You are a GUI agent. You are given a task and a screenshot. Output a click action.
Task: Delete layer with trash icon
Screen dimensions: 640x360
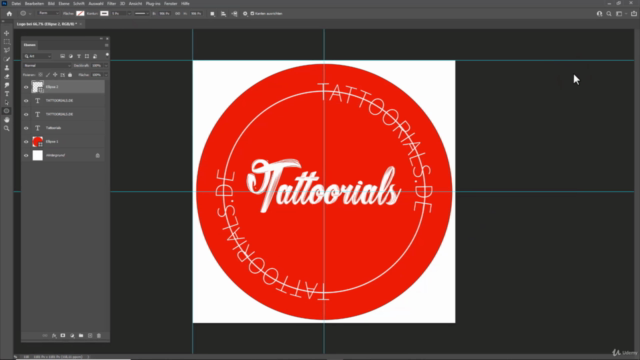click(x=99, y=336)
